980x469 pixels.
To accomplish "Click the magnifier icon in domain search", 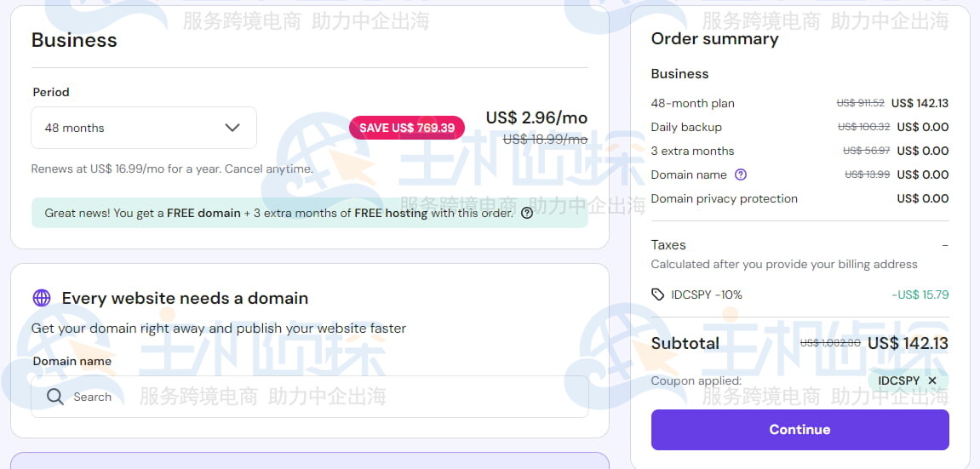I will tap(55, 397).
